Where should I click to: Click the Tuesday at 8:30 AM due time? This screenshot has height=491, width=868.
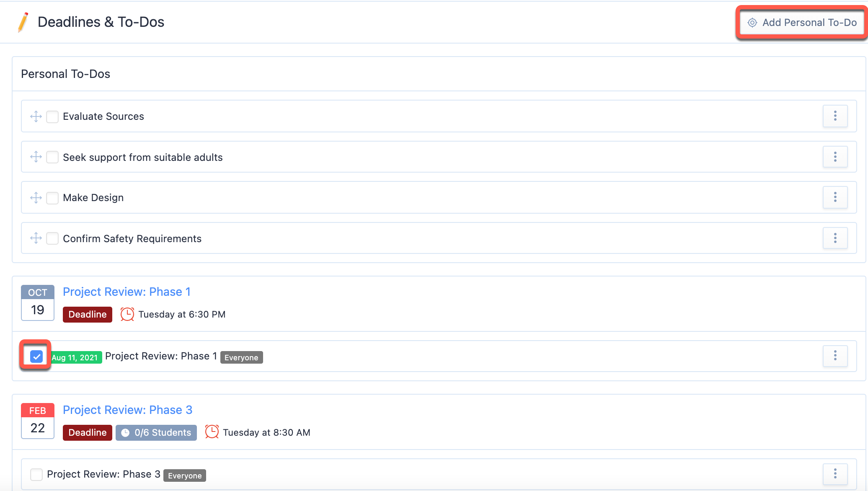coord(266,433)
